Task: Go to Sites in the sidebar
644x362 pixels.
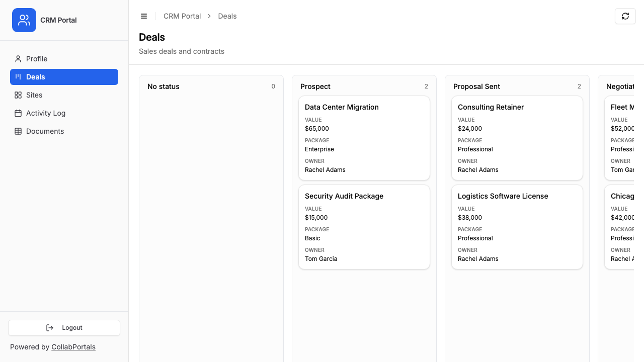Action: click(x=64, y=95)
